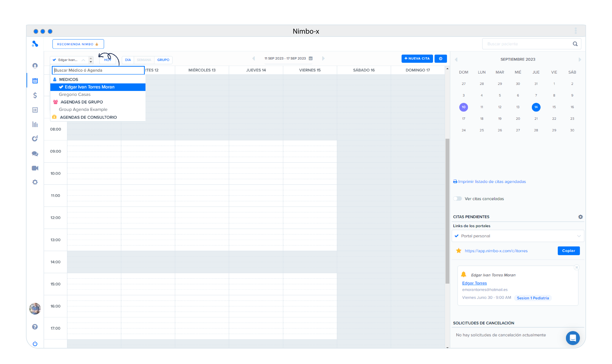The image size is (612, 364).
Task: Select day 10 in mini calendar
Action: pos(463,107)
